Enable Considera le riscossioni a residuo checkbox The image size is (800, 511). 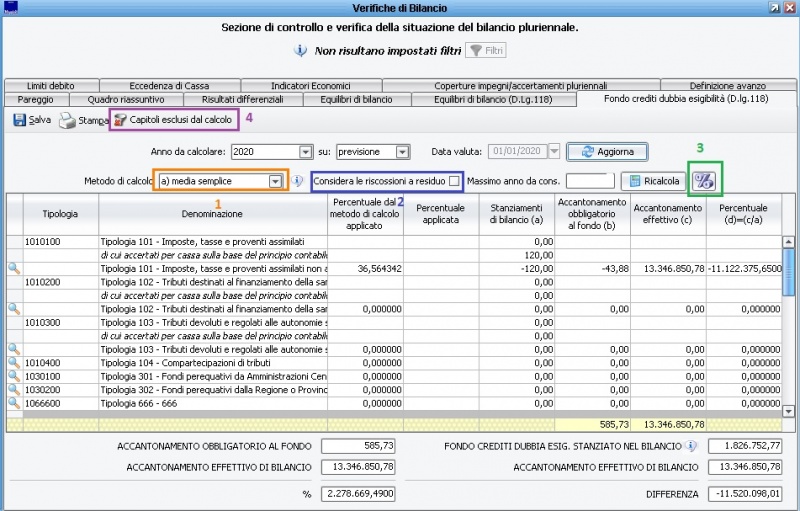click(454, 181)
